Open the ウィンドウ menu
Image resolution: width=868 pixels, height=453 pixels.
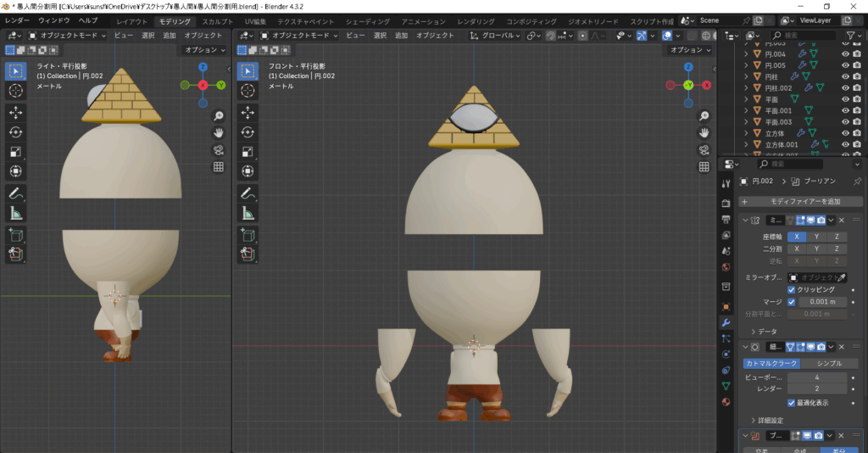point(54,20)
